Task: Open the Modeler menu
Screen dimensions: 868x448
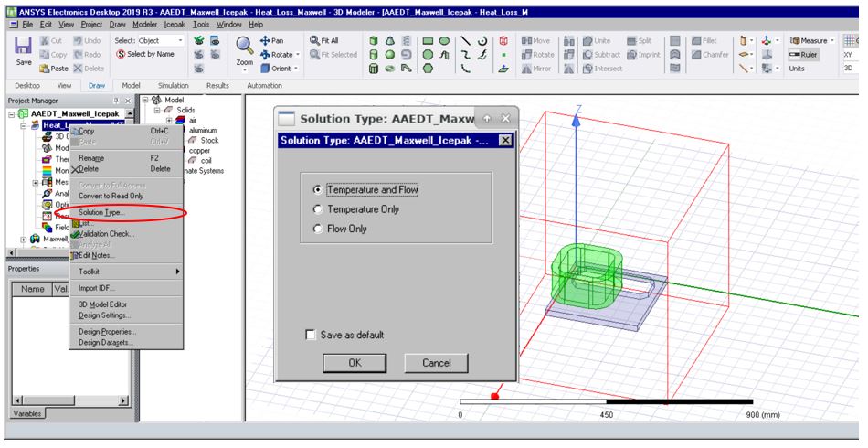Action: click(144, 25)
